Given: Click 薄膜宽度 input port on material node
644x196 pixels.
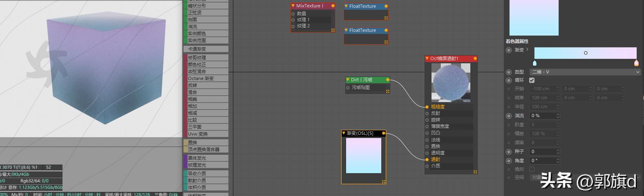Looking at the screenshot, I should pyautogui.click(x=427, y=127).
